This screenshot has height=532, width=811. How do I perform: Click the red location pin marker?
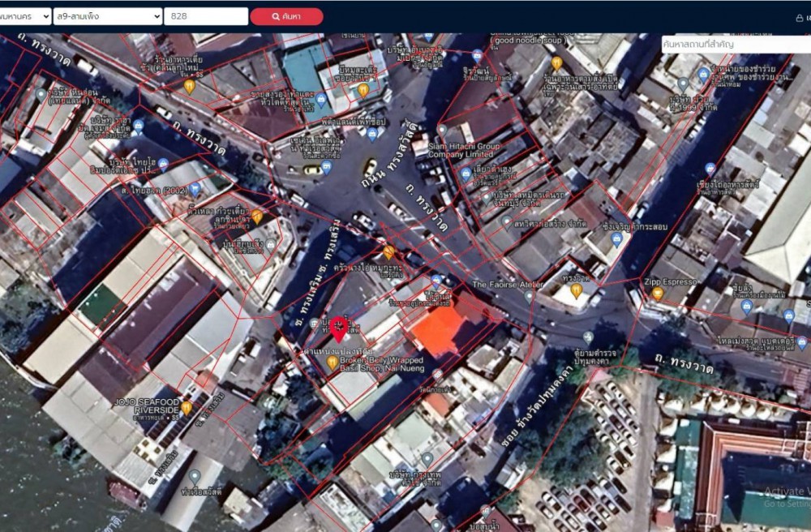(x=340, y=328)
